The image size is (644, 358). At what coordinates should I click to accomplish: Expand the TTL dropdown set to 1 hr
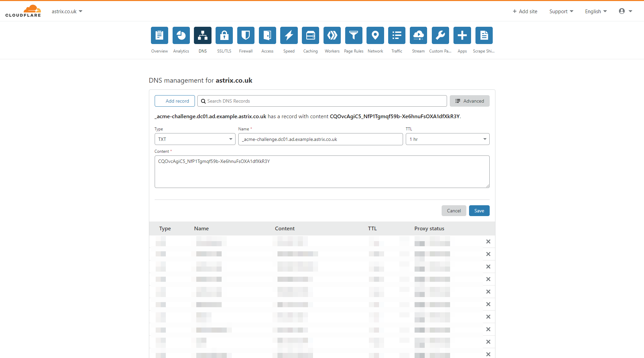(447, 139)
